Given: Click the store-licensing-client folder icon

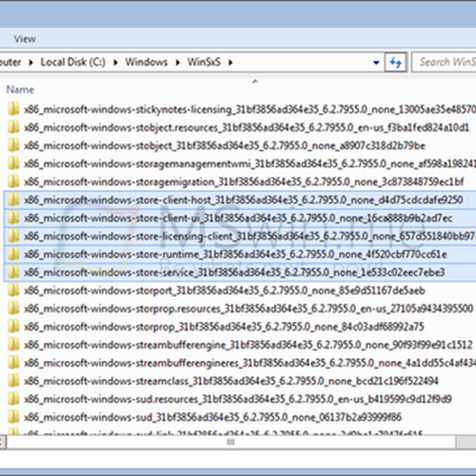Looking at the screenshot, I should tap(13, 236).
